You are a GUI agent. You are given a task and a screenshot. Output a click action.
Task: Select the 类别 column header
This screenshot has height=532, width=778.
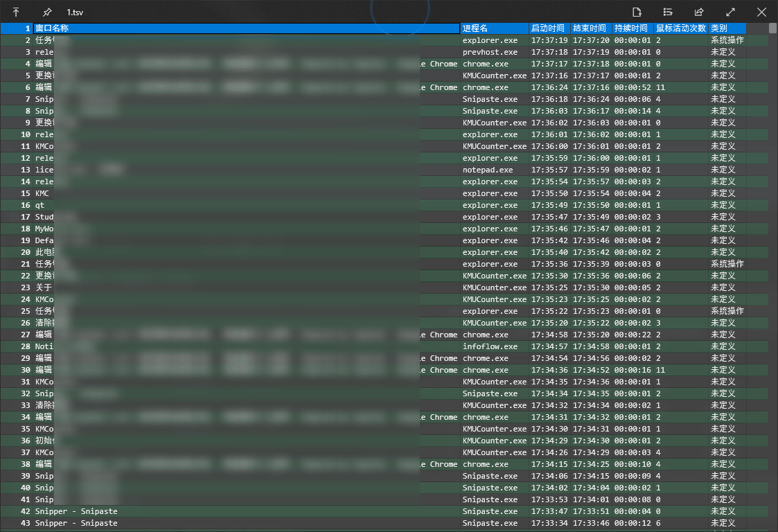pyautogui.click(x=727, y=28)
